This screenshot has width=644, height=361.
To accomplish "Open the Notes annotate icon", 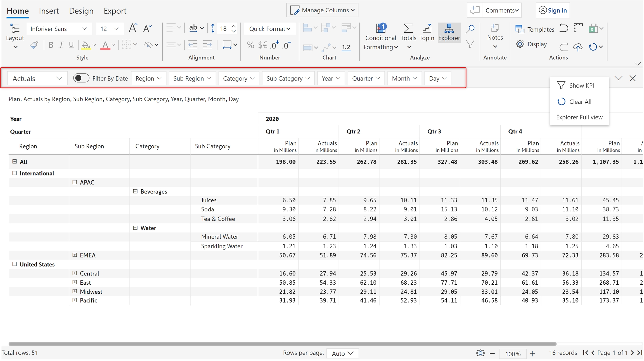I will coord(495,28).
